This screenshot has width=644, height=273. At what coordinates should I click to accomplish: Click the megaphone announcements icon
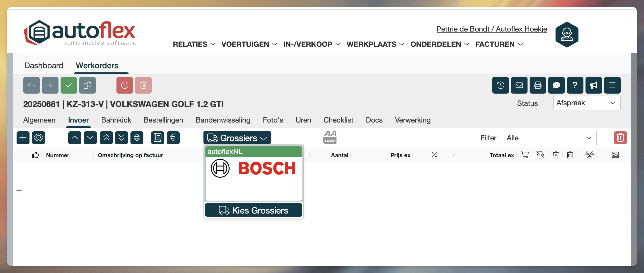[594, 85]
